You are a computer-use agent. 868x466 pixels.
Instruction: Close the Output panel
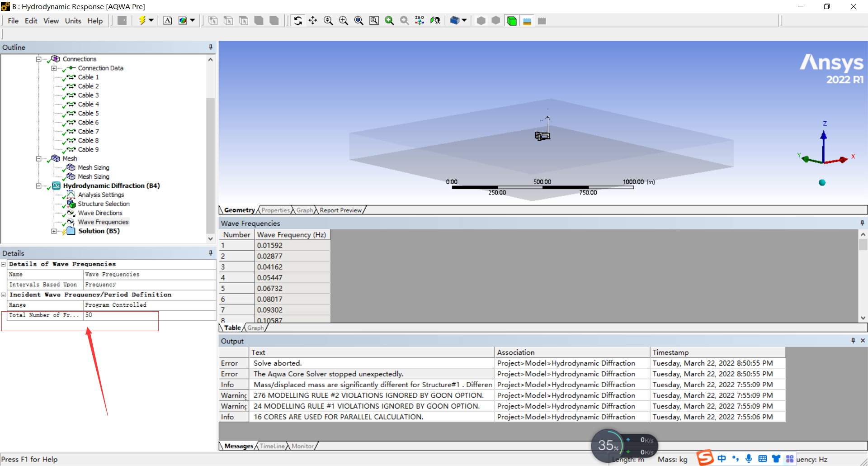(x=863, y=341)
